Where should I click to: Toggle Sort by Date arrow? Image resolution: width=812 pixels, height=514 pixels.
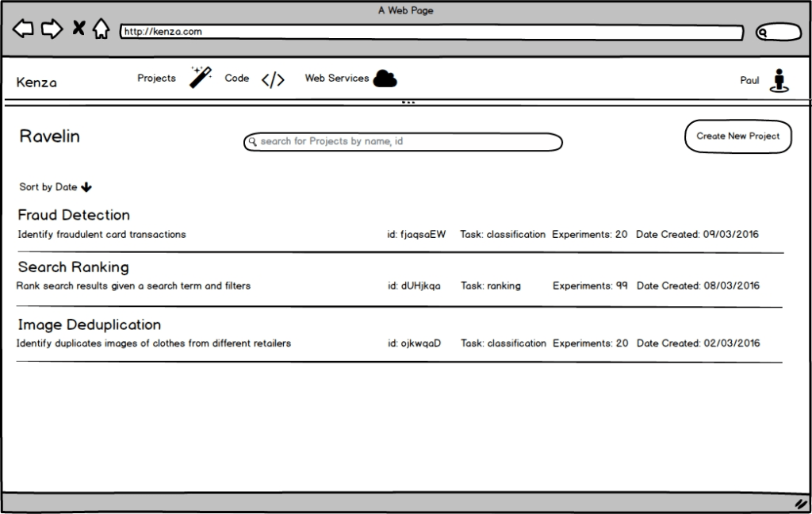tap(86, 187)
